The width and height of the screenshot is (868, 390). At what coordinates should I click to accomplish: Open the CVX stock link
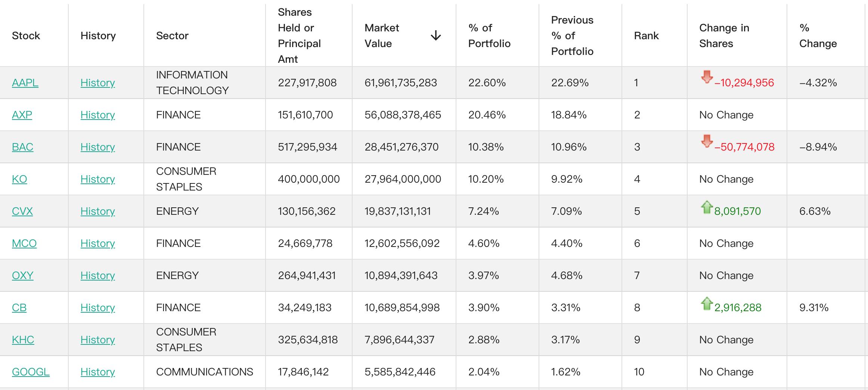point(22,211)
